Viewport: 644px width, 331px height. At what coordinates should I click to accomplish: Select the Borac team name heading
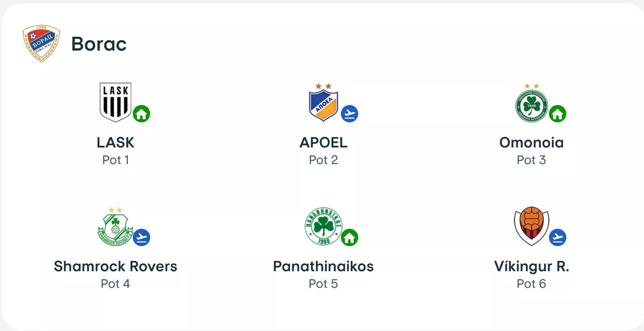[99, 44]
